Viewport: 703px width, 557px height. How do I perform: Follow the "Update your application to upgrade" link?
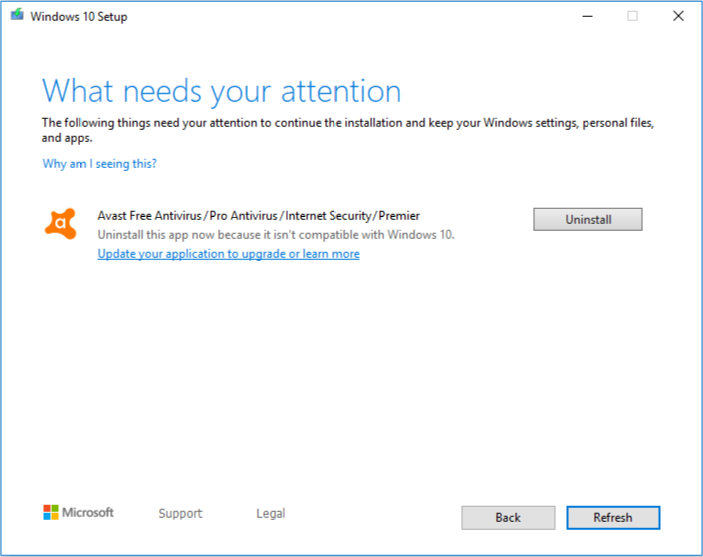[228, 254]
